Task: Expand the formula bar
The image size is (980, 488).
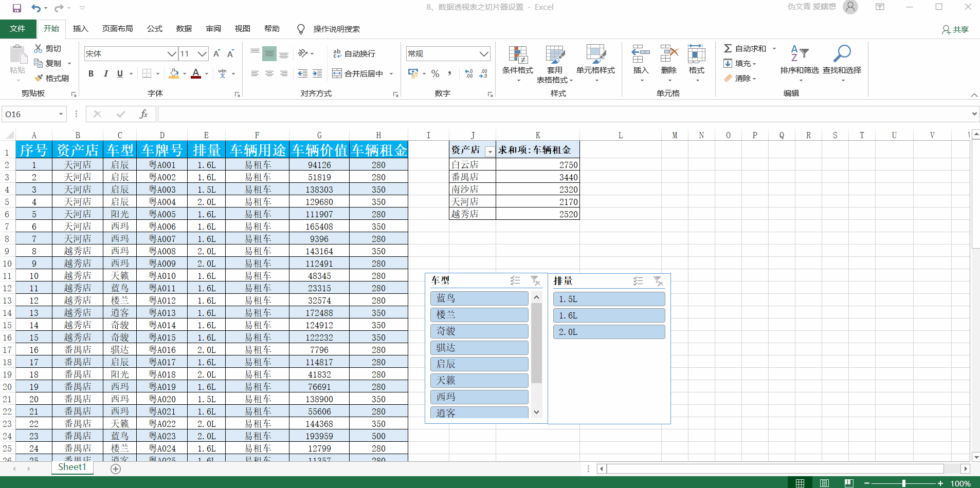Action: click(974, 114)
